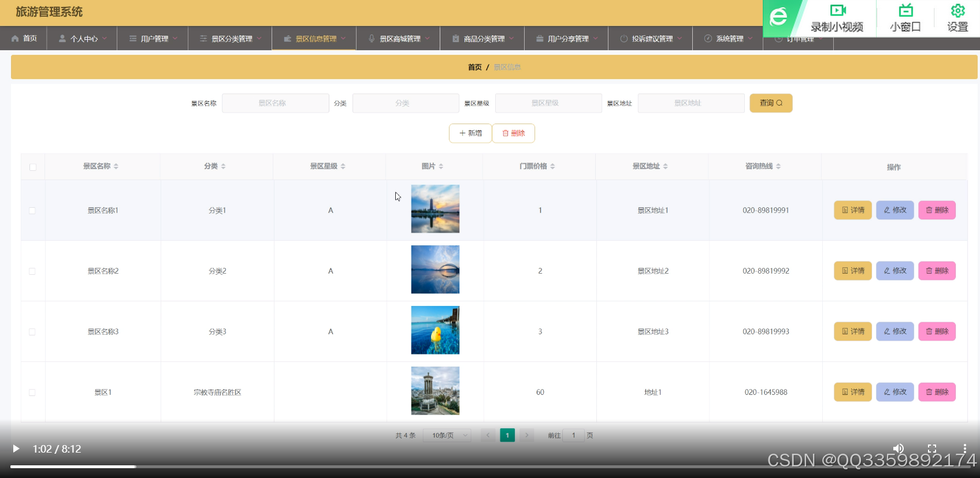This screenshot has height=478, width=980.
Task: Check the row checkbox for 景区名称1
Action: [32, 211]
